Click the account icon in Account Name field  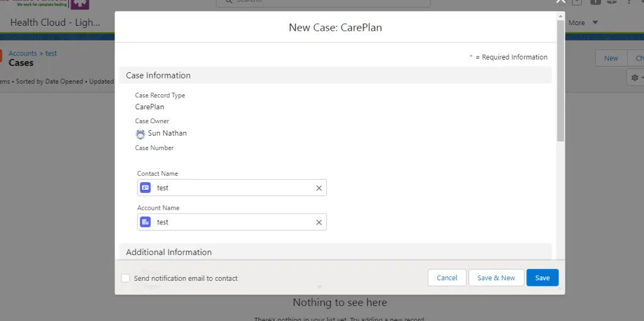145,222
